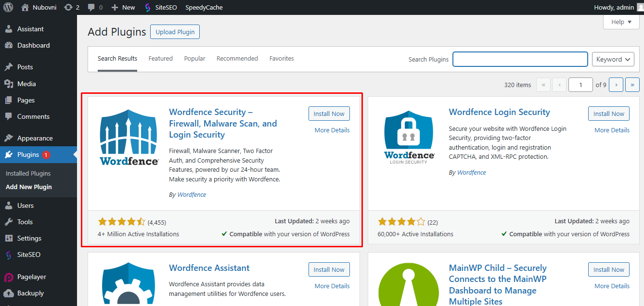Click the '320 items' count text

pos(518,85)
